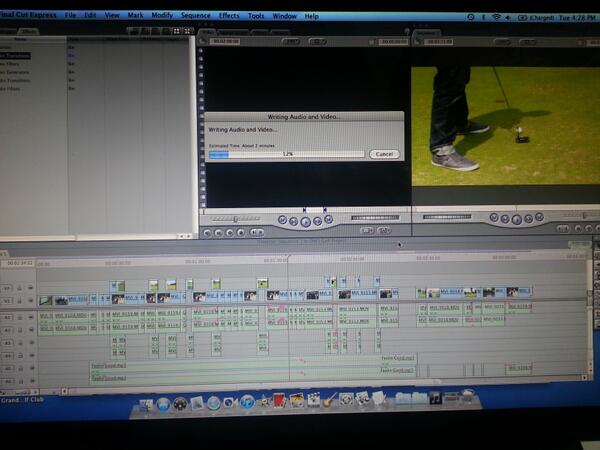Select first video clip on track V1
This screenshot has height=450, width=600.
coord(46,301)
